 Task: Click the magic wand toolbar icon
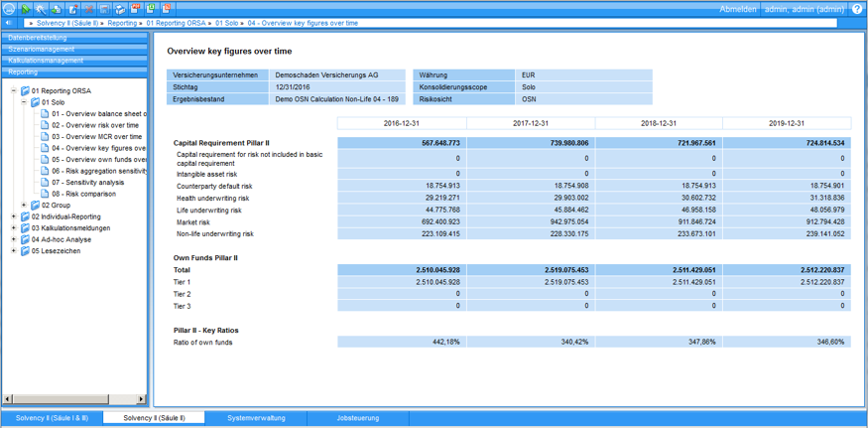(x=42, y=9)
